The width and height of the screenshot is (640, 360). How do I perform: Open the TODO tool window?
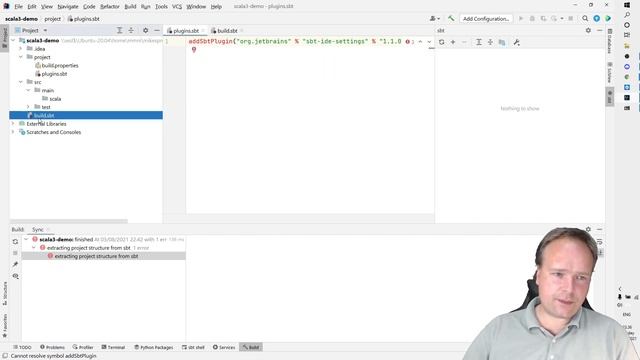(x=22, y=347)
